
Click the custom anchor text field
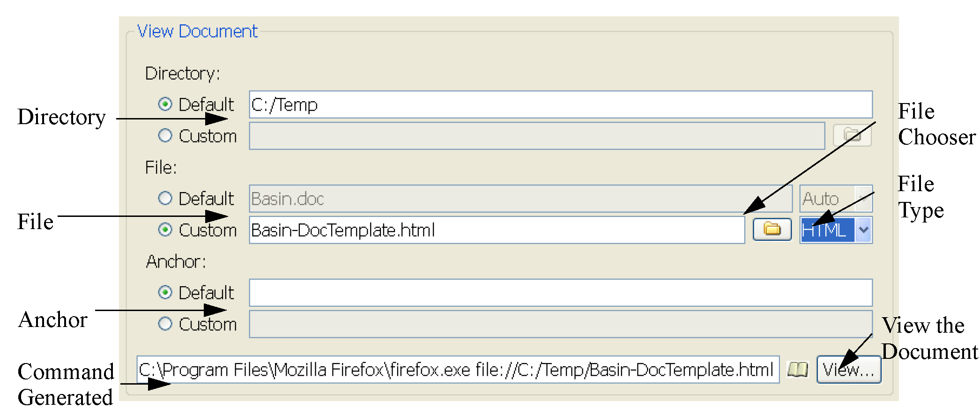point(560,324)
